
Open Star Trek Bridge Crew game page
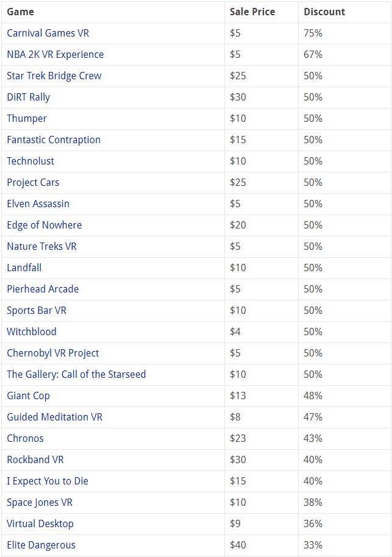click(54, 76)
